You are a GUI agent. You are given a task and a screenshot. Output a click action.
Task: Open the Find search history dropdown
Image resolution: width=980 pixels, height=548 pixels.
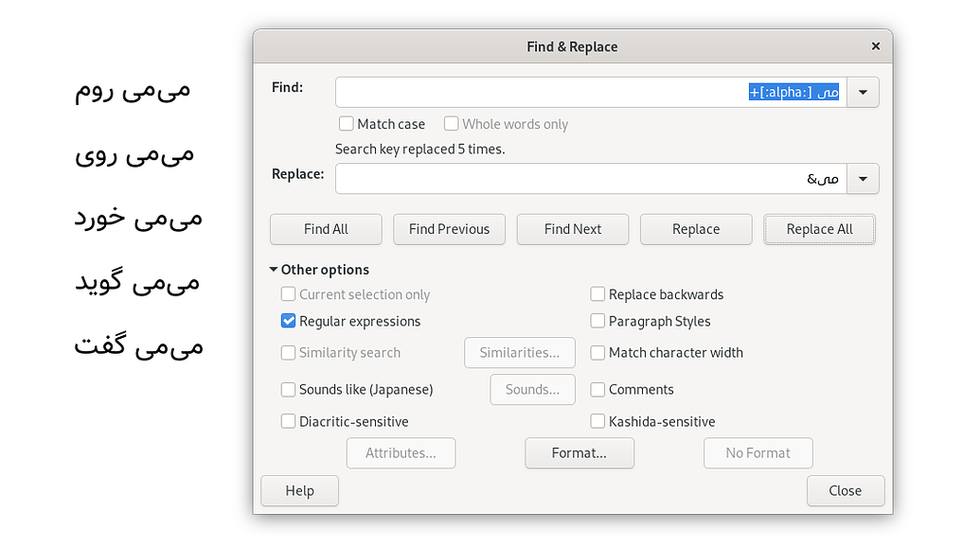pyautogui.click(x=862, y=92)
